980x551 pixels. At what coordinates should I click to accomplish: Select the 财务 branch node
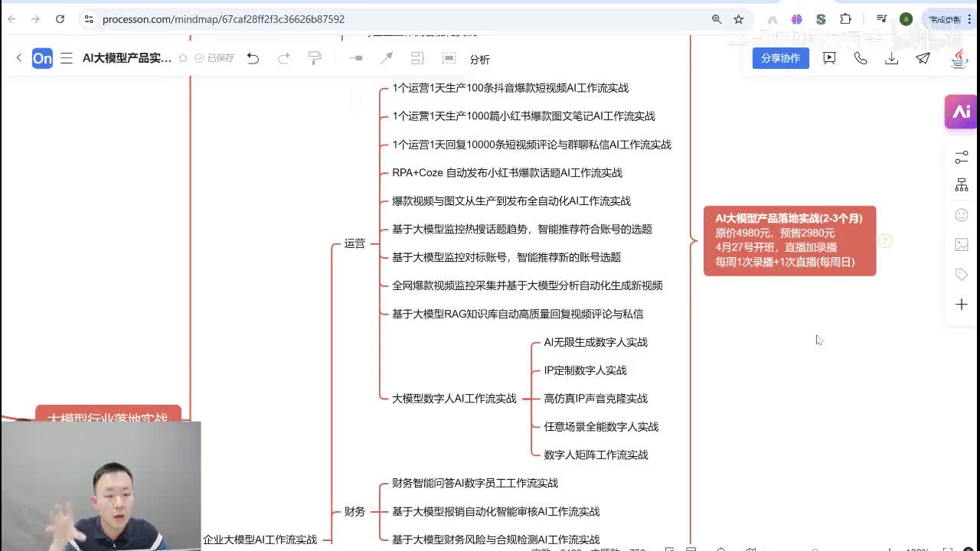(354, 511)
